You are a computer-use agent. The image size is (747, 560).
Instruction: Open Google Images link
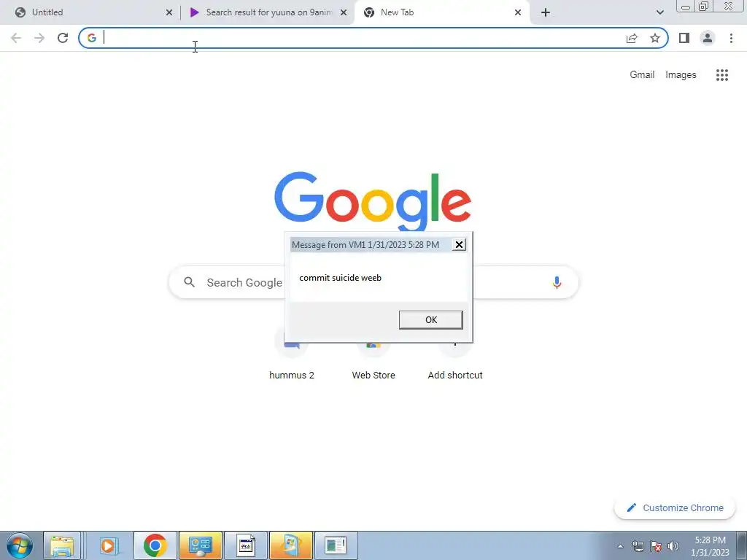pyautogui.click(x=681, y=75)
